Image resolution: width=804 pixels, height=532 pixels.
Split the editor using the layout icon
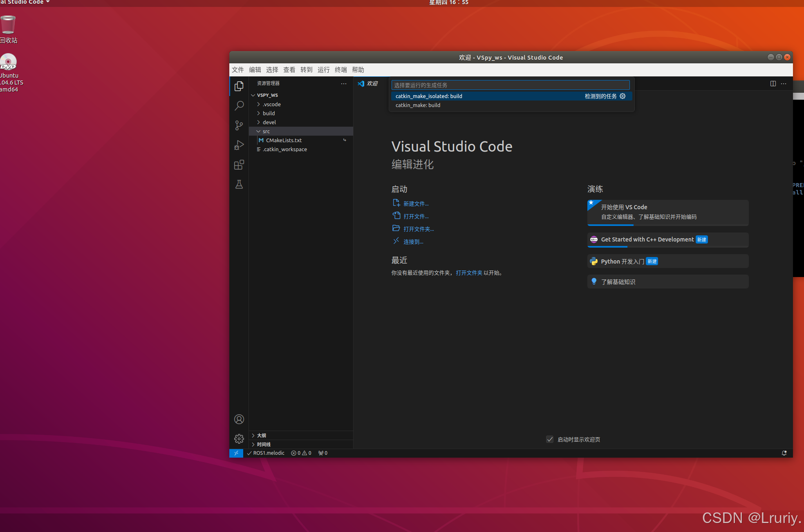[773, 83]
